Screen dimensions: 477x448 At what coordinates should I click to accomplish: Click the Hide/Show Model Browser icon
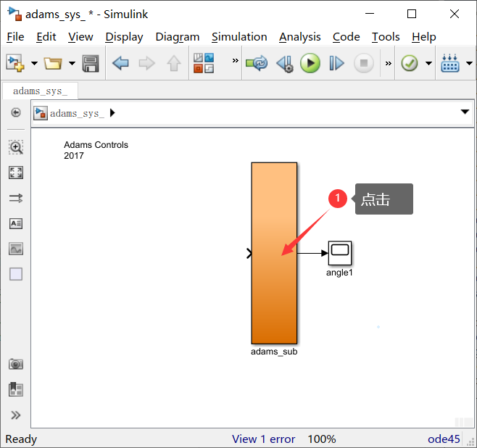[16, 112]
